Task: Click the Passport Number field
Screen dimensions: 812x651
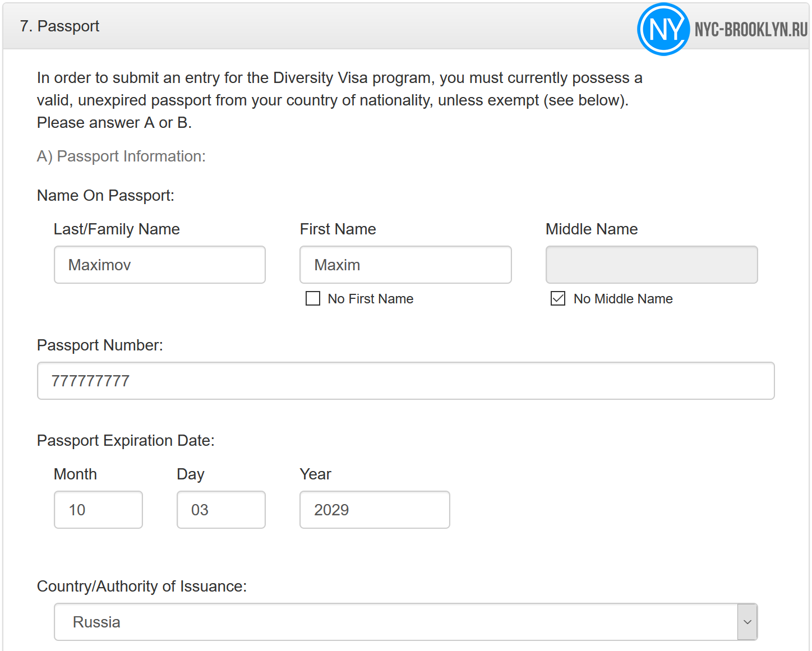Action: [406, 381]
